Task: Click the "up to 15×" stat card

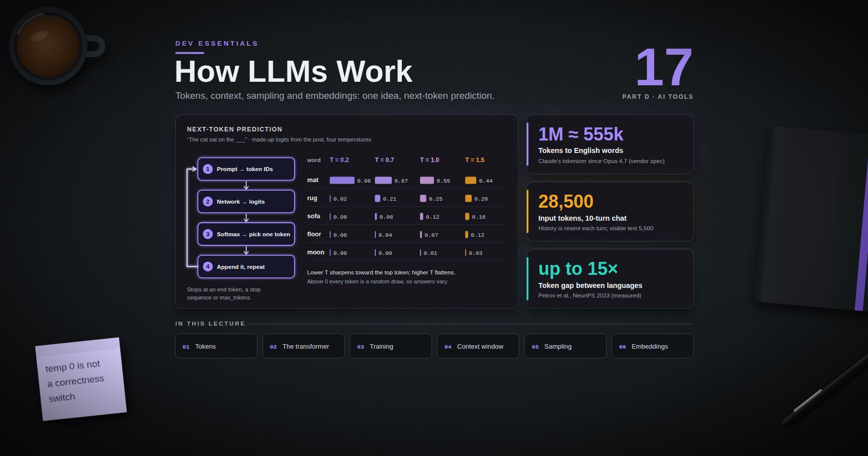Action: pos(610,279)
